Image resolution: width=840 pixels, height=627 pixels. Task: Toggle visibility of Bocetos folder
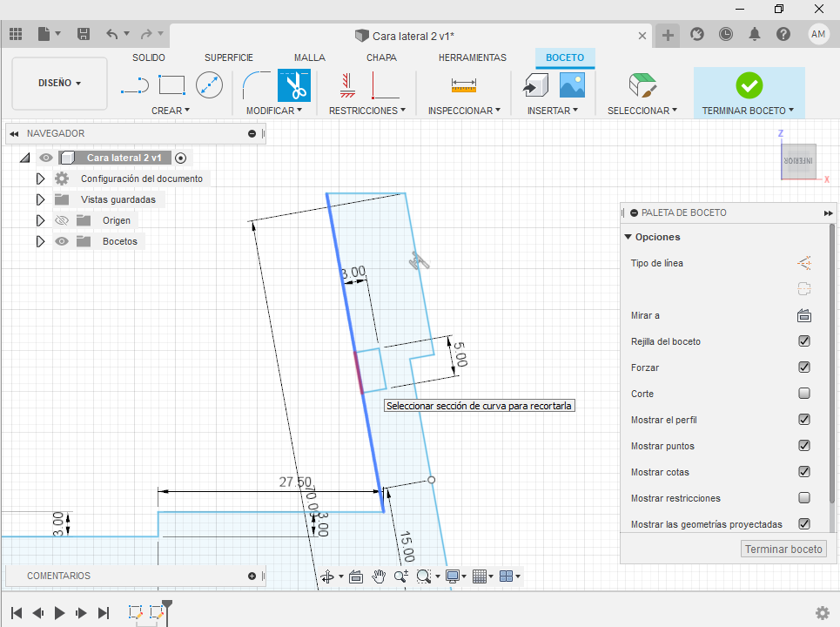tap(62, 241)
